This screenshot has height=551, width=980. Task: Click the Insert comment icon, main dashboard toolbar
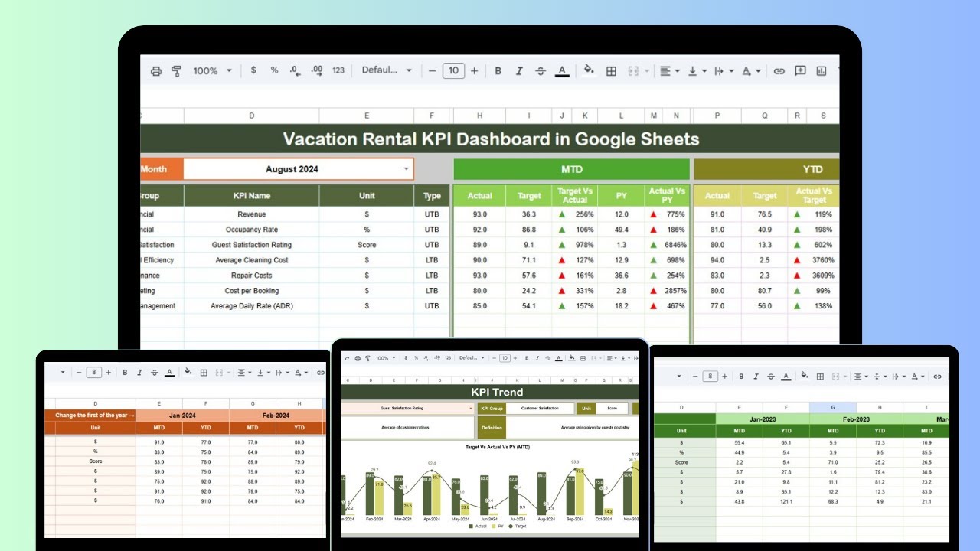[800, 70]
